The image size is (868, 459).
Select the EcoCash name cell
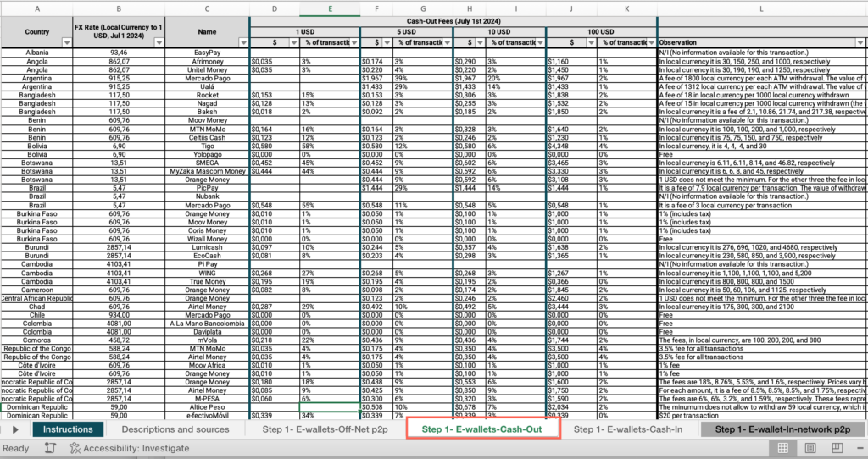pyautogui.click(x=207, y=256)
